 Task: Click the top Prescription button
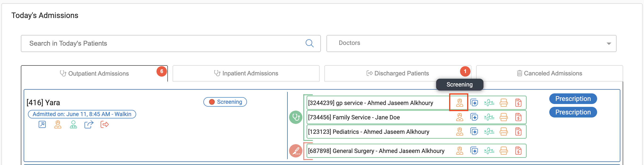tap(573, 99)
